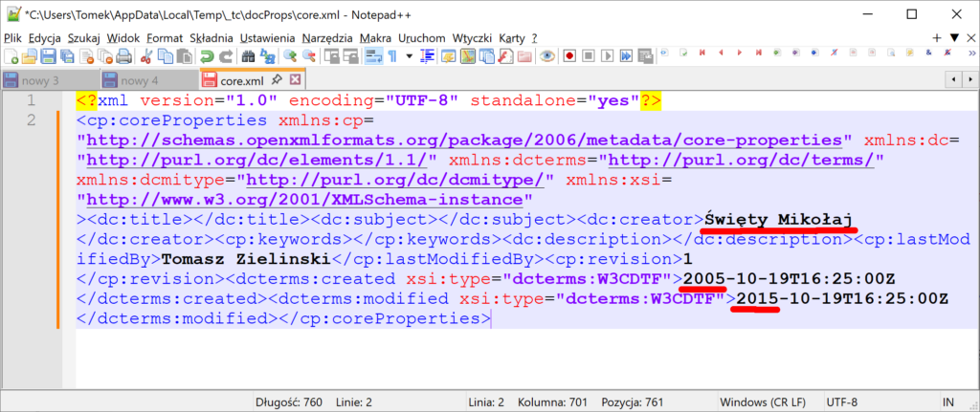Click the New file toolbar icon

(x=11, y=56)
